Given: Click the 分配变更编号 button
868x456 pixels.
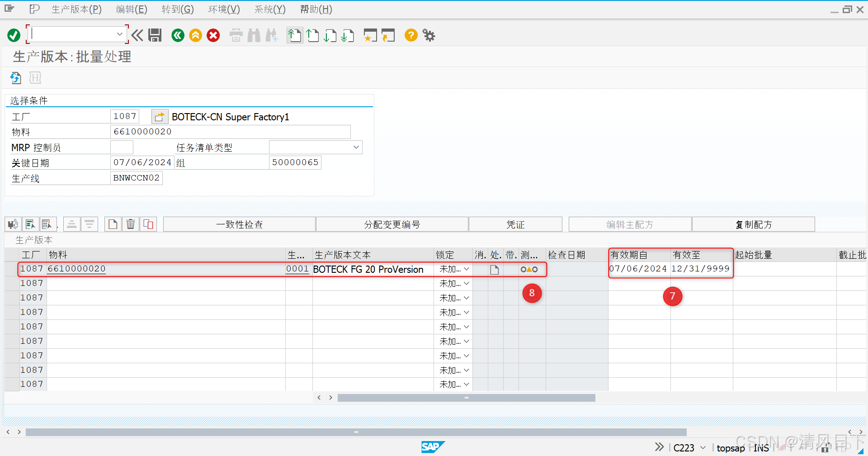Looking at the screenshot, I should pyautogui.click(x=392, y=224).
